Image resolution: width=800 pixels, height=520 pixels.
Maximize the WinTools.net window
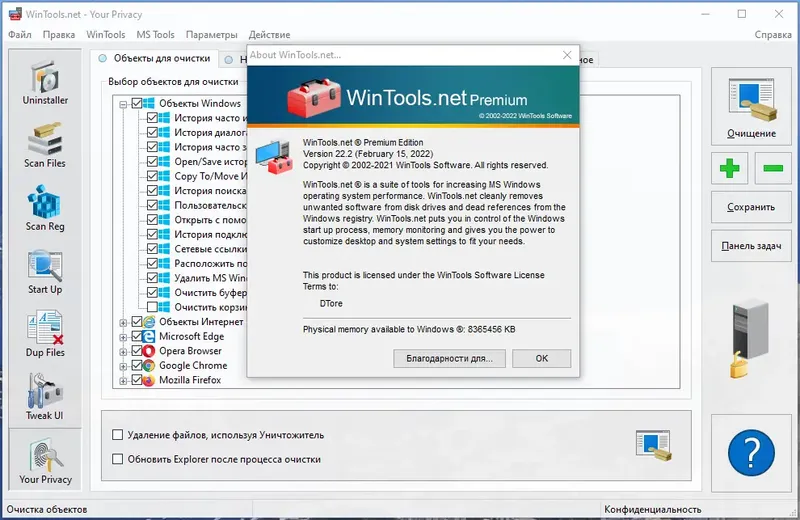click(742, 14)
